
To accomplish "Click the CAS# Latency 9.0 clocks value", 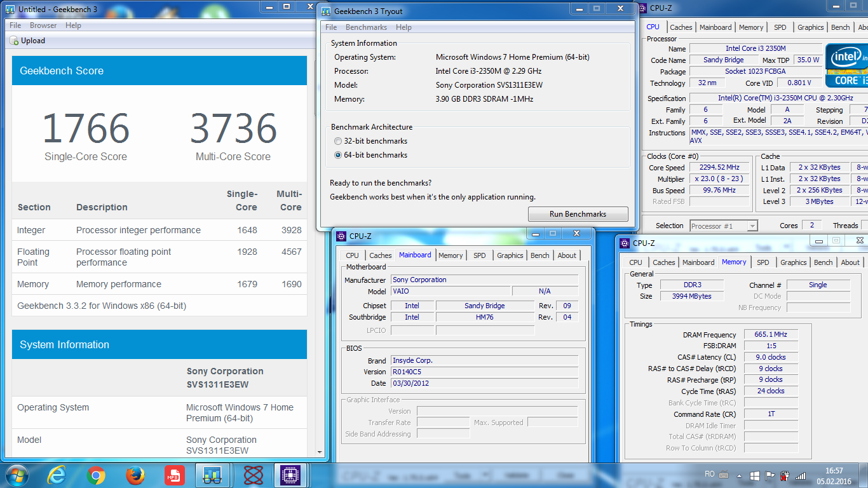I will 770,357.
